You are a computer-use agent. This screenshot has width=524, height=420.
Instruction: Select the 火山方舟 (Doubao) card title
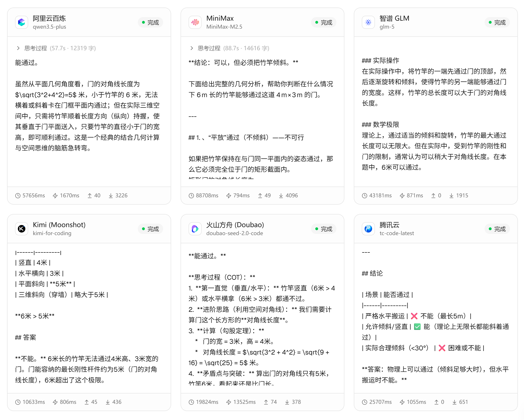tap(235, 225)
